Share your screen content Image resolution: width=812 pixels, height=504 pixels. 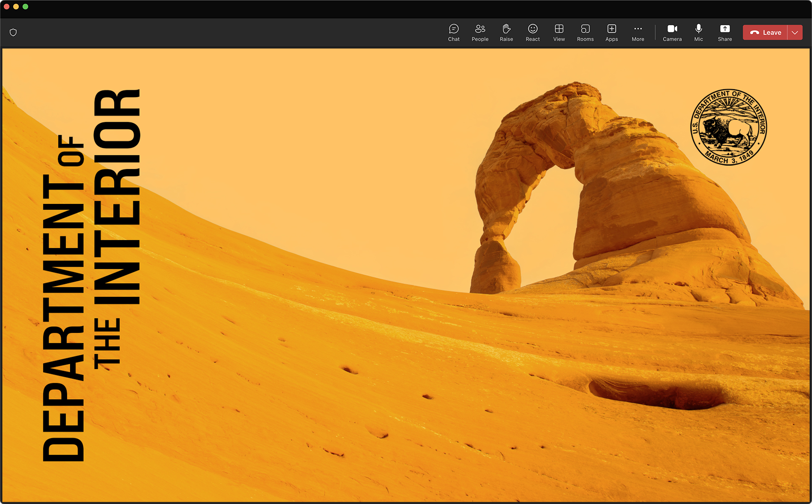click(725, 32)
